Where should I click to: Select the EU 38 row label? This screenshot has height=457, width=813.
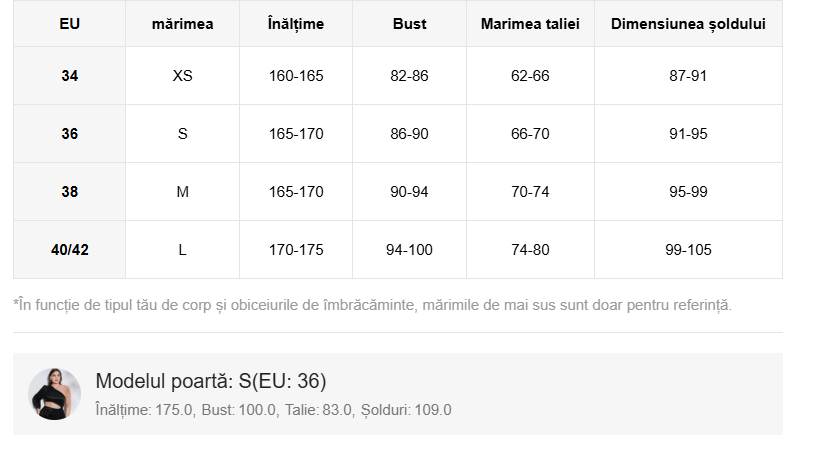(69, 192)
